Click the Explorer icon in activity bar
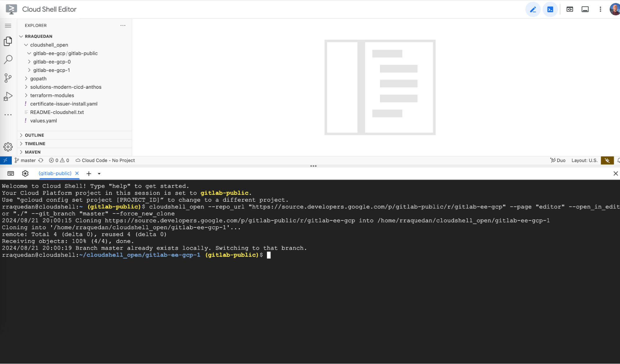Screen dimensions: 620x364 click(8, 41)
